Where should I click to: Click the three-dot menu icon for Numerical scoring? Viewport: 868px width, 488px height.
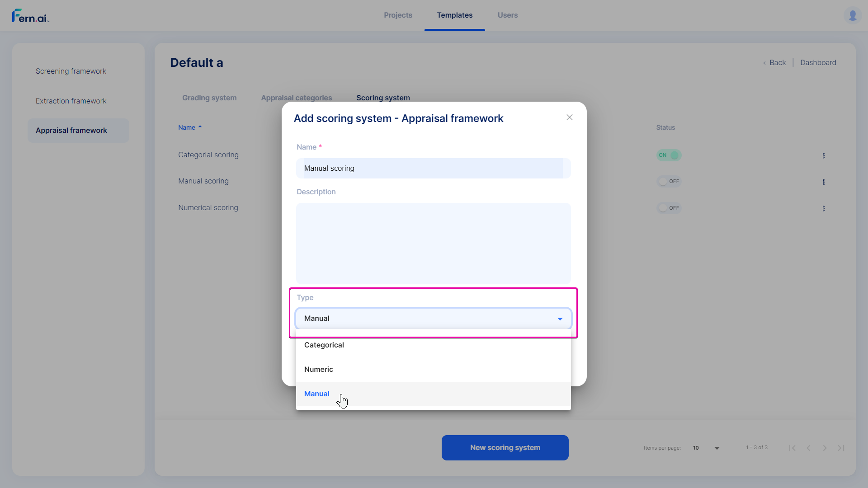coord(824,208)
